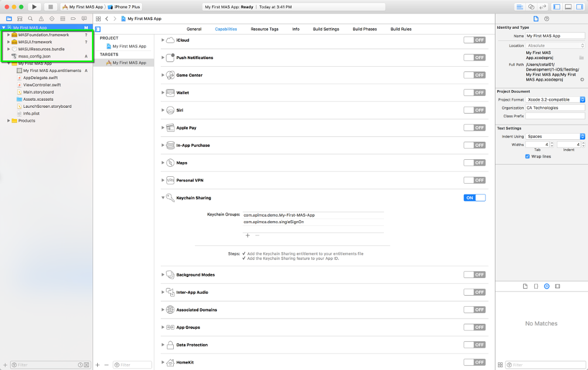Add a new keychain group with plus
The image size is (588, 370).
[x=247, y=235]
